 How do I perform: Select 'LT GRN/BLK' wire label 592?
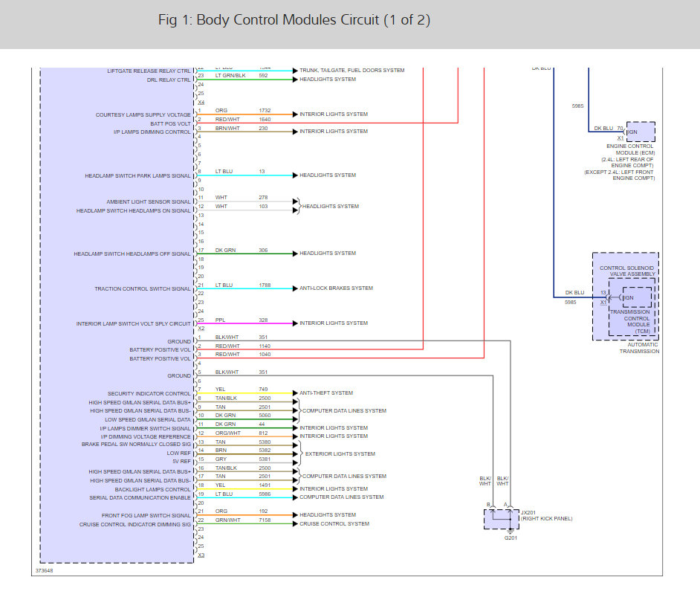pyautogui.click(x=230, y=76)
